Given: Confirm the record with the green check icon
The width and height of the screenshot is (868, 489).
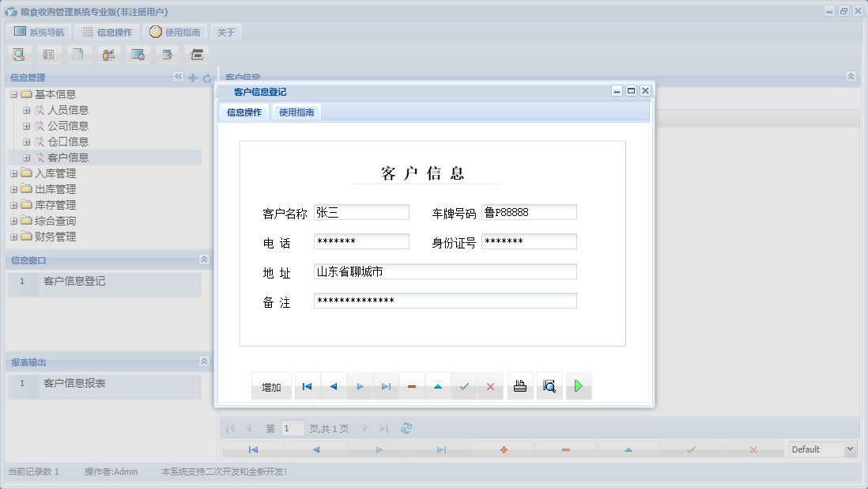Looking at the screenshot, I should 464,385.
